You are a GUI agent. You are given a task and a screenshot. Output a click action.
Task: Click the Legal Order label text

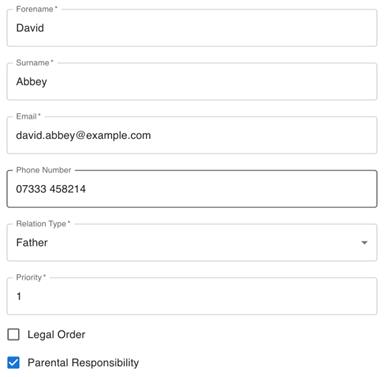(x=56, y=334)
